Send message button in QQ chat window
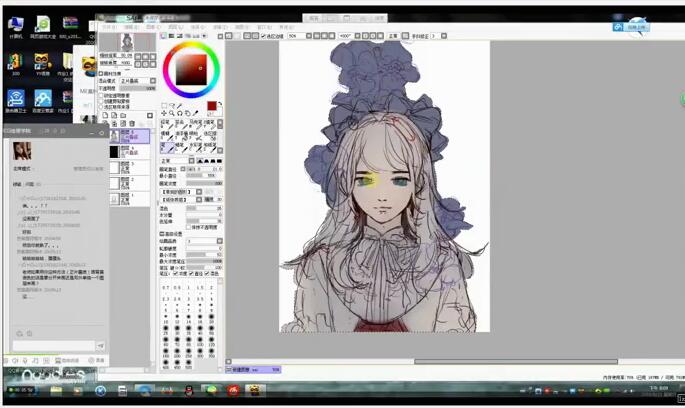 (100, 346)
